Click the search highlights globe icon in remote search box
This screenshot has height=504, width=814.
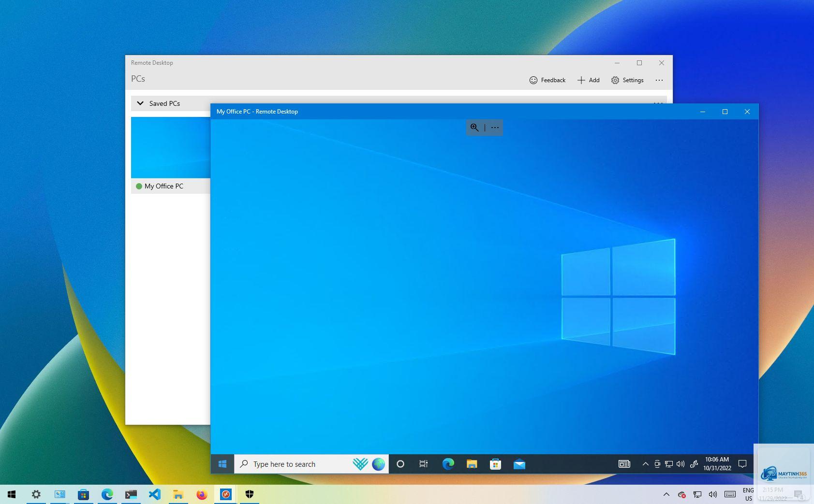(379, 464)
